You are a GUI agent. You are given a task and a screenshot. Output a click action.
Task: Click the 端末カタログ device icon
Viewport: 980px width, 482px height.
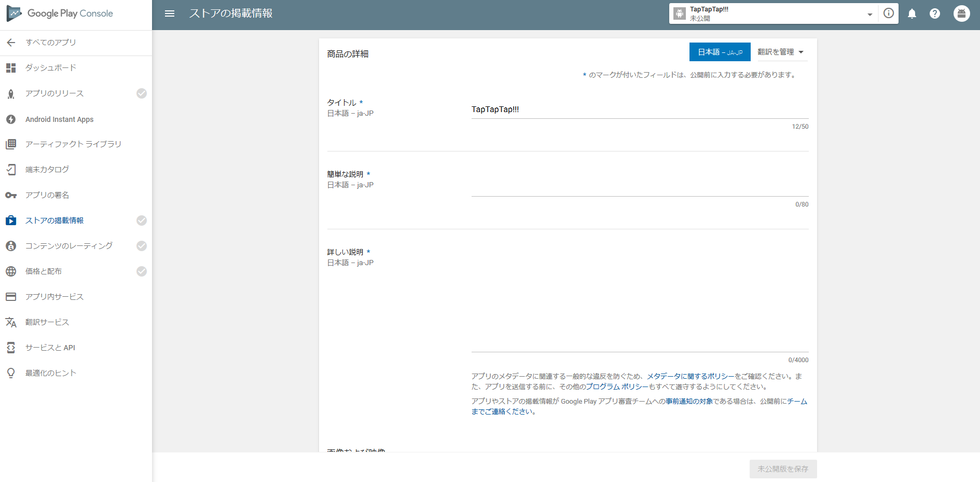[x=11, y=170]
